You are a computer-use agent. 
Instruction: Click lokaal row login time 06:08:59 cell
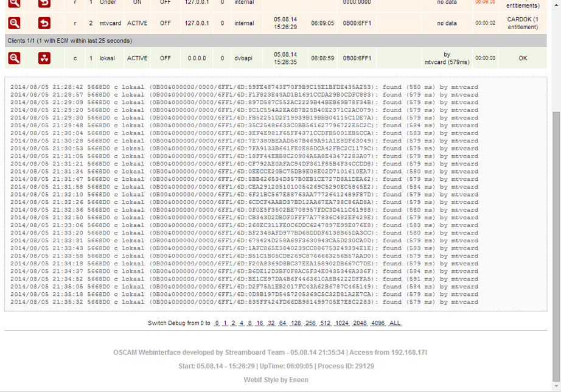[322, 58]
